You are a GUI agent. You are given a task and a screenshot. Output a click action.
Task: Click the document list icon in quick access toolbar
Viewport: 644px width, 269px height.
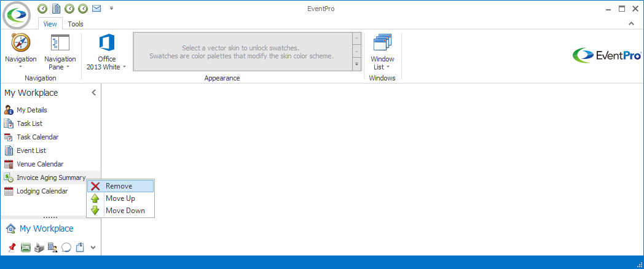point(57,8)
